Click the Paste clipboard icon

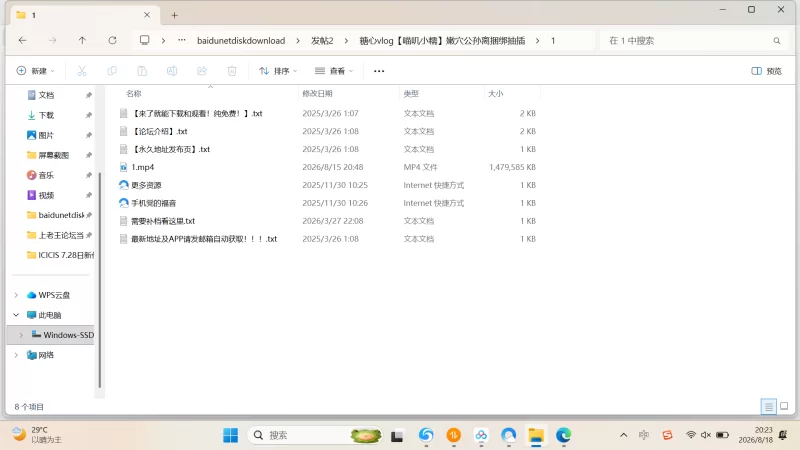pyautogui.click(x=142, y=71)
